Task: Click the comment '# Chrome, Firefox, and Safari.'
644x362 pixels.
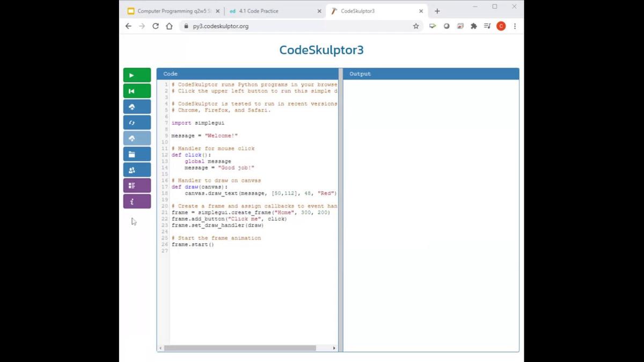Action: coord(221,110)
